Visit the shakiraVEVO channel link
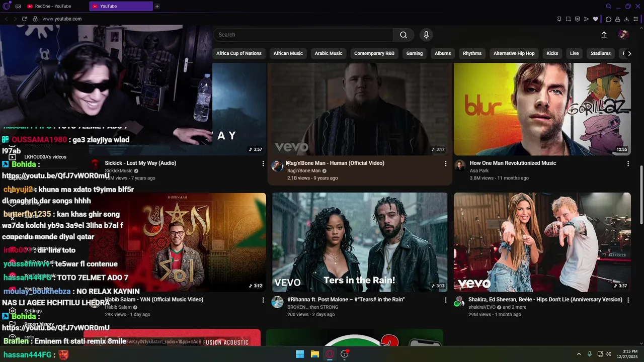The width and height of the screenshot is (644, 362). pyautogui.click(x=482, y=307)
